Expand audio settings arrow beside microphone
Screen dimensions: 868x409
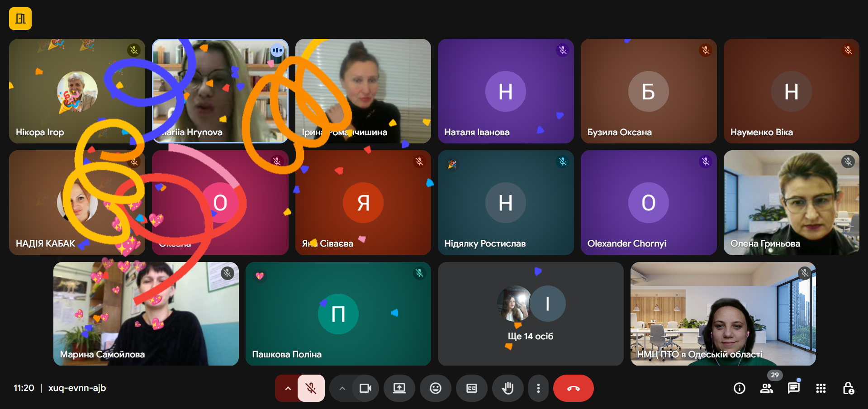(287, 388)
